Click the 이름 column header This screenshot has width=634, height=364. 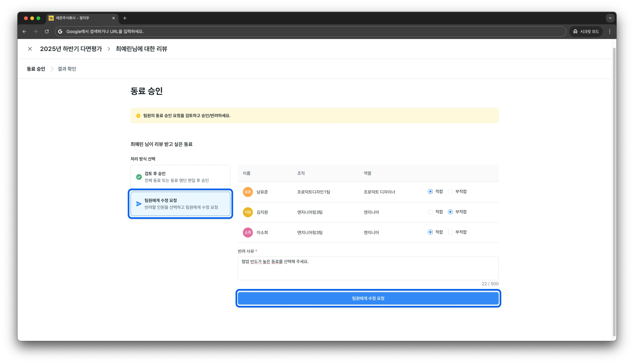246,173
